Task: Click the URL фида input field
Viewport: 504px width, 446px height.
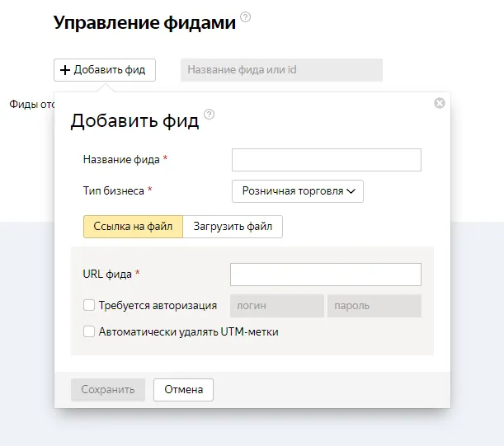Action: coord(326,275)
